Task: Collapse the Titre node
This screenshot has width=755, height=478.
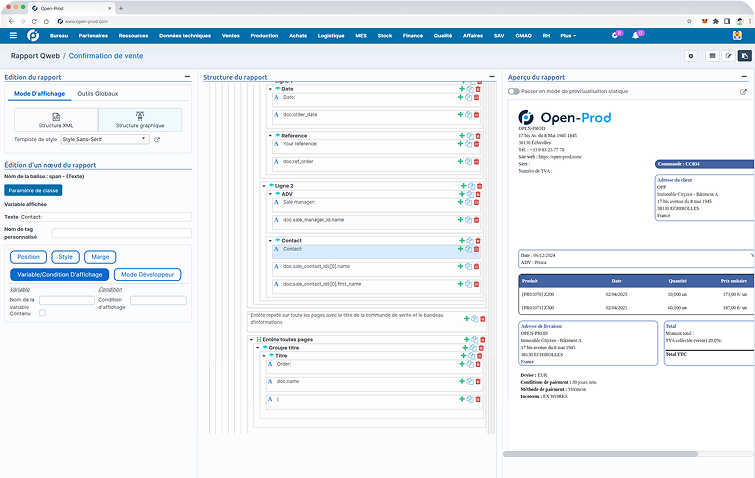Action: [264, 356]
